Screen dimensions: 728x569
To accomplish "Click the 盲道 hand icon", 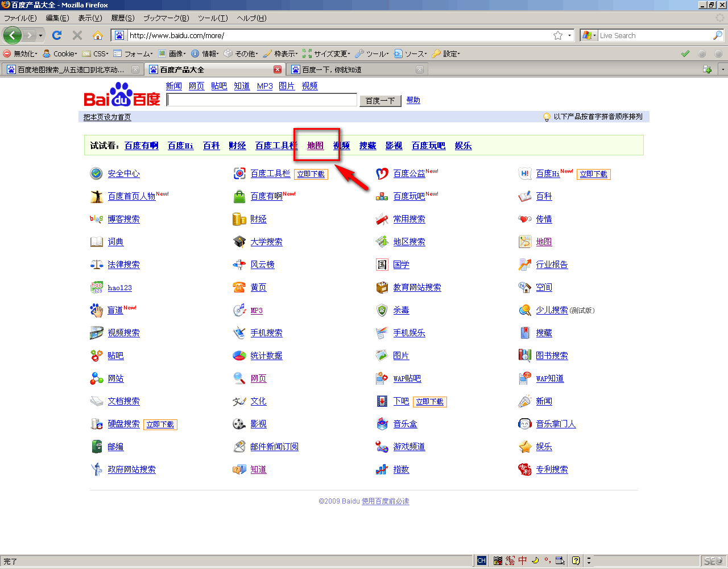I will tap(97, 310).
